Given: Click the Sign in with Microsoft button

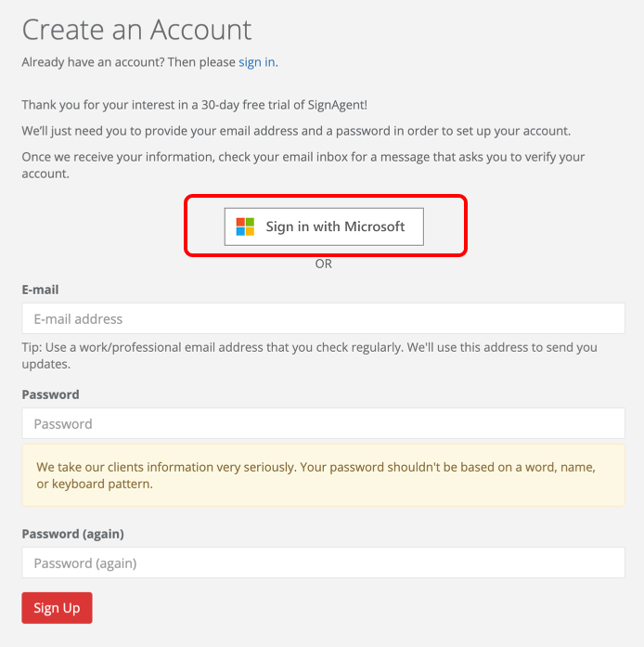Looking at the screenshot, I should (324, 226).
